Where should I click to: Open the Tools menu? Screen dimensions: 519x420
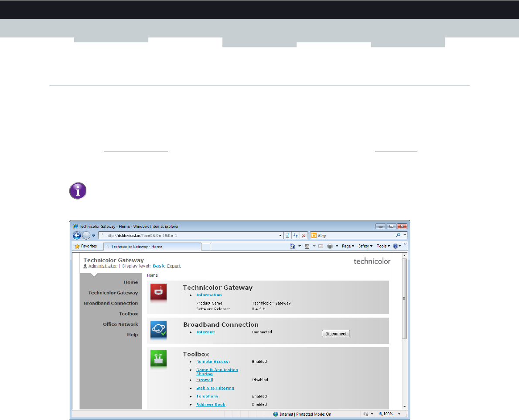383,246
